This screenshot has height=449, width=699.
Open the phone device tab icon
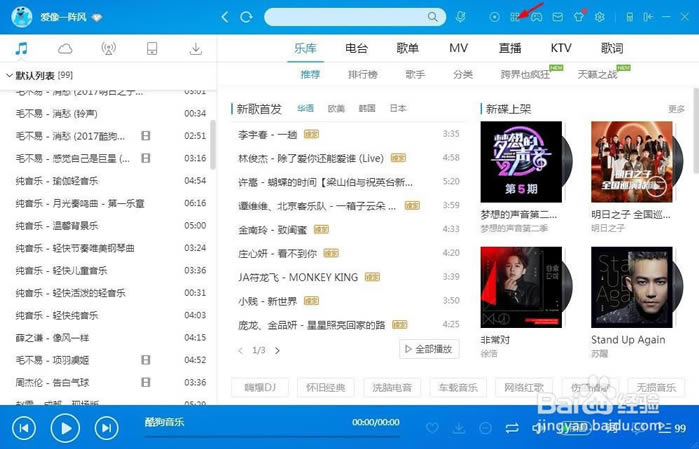click(152, 48)
